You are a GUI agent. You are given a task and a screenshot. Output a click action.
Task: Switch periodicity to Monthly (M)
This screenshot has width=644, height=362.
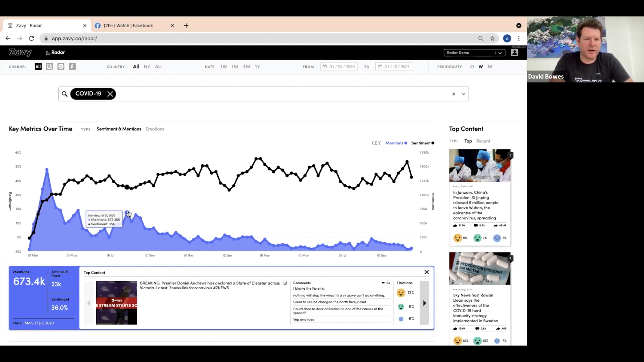click(490, 67)
